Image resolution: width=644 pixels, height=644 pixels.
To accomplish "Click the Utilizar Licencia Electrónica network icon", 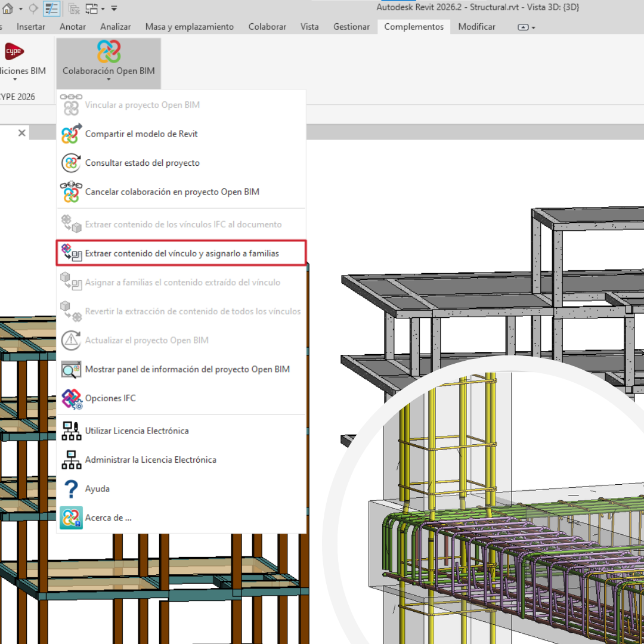I will (71, 431).
